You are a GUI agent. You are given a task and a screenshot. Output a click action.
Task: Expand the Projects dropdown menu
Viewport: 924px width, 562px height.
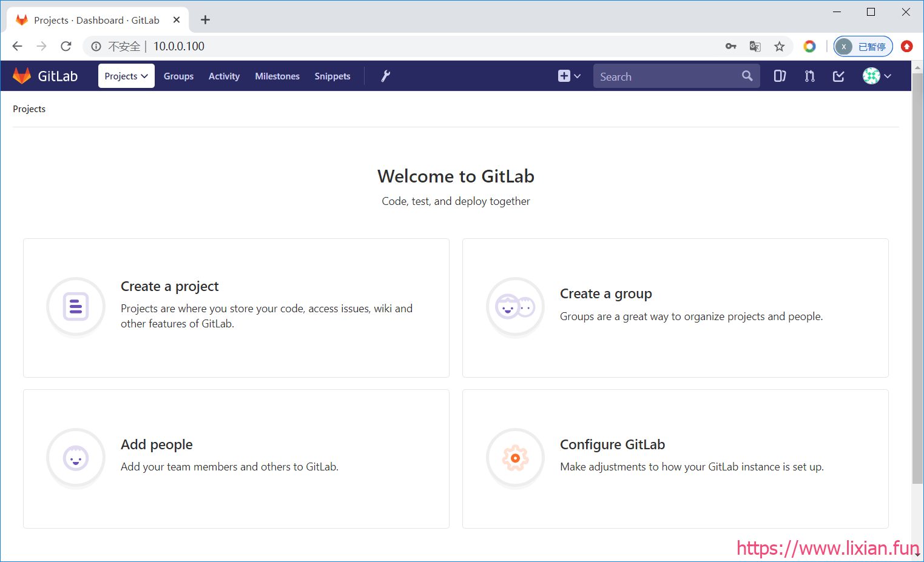[x=126, y=76]
